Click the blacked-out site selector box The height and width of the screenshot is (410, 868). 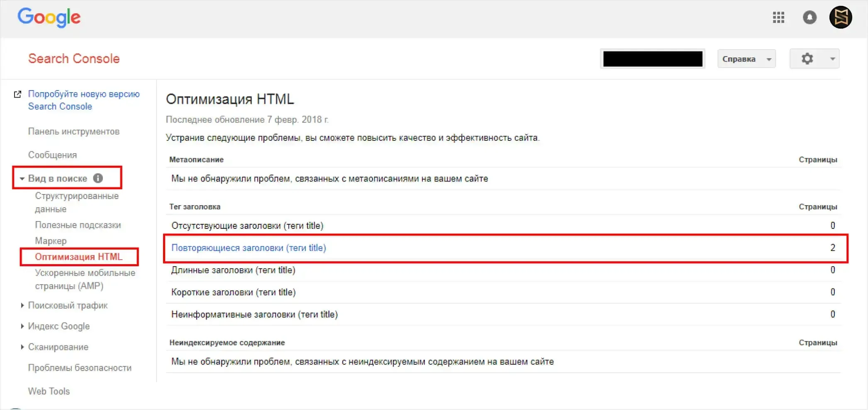(x=652, y=59)
